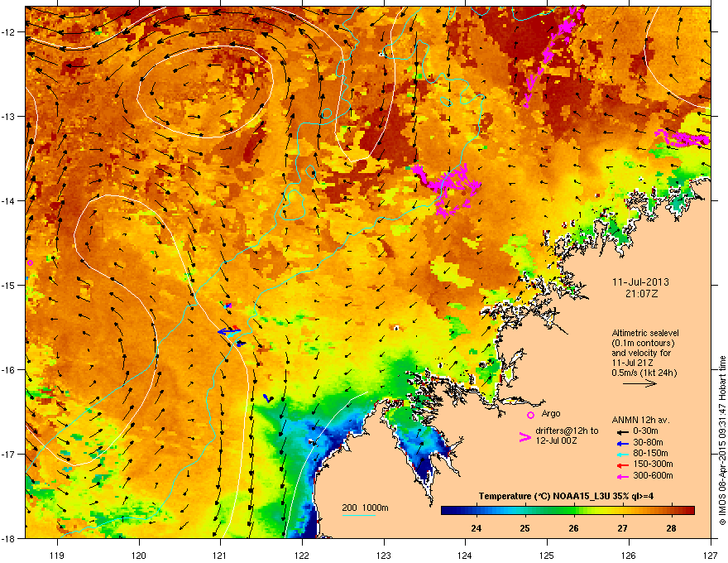Click the '12-Jul 00Z' legend text
Viewport: 728px width, 563px height.
[556, 440]
